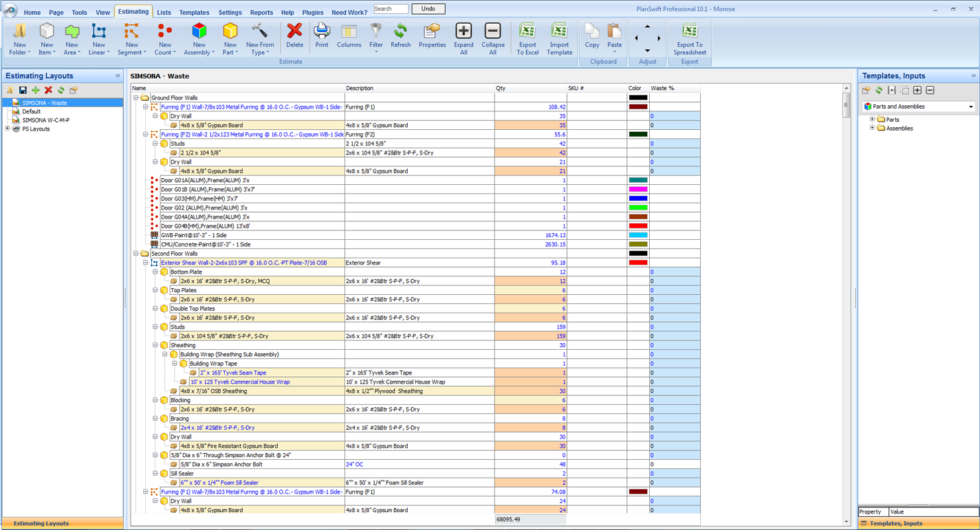Click the Waste % column header
Image resolution: width=980 pixels, height=530 pixels.
pos(674,88)
